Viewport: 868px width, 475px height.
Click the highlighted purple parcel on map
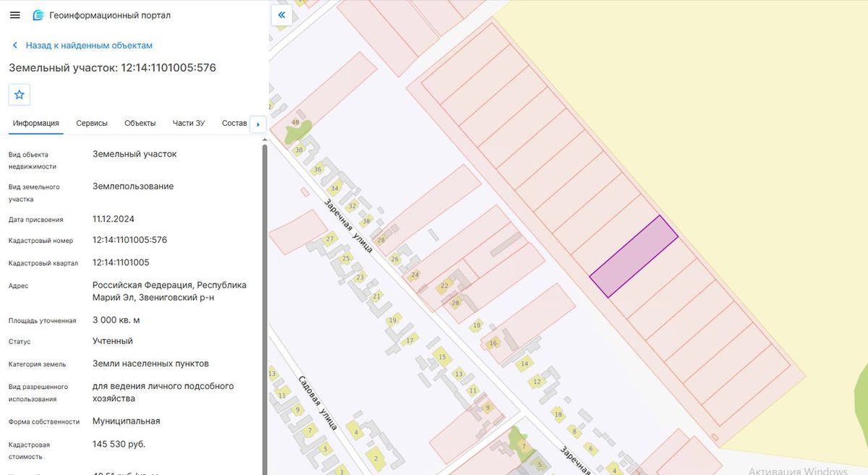[x=634, y=257]
